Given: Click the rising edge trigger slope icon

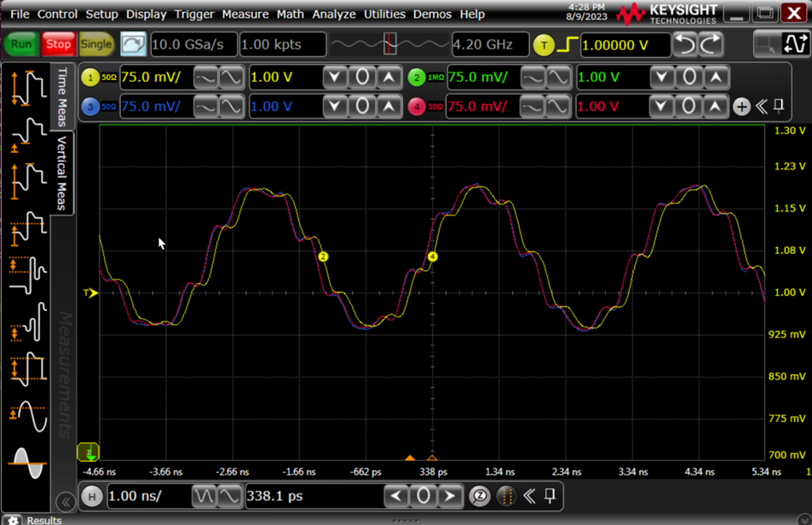Looking at the screenshot, I should [x=569, y=44].
